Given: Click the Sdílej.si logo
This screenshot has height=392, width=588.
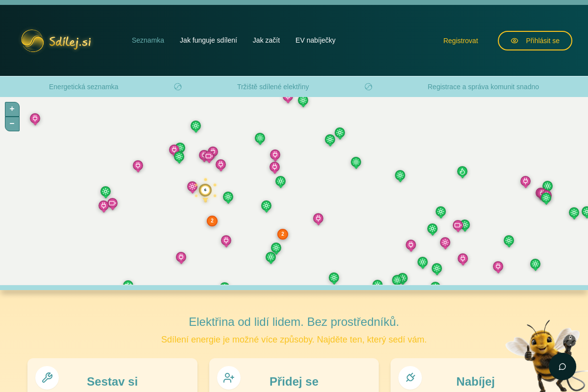Looking at the screenshot, I should [x=56, y=41].
